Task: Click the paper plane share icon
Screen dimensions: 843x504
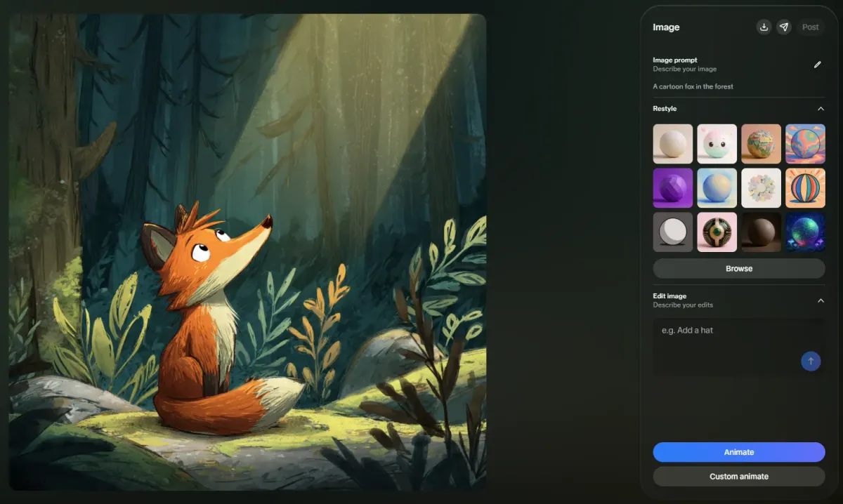Action: (x=784, y=27)
